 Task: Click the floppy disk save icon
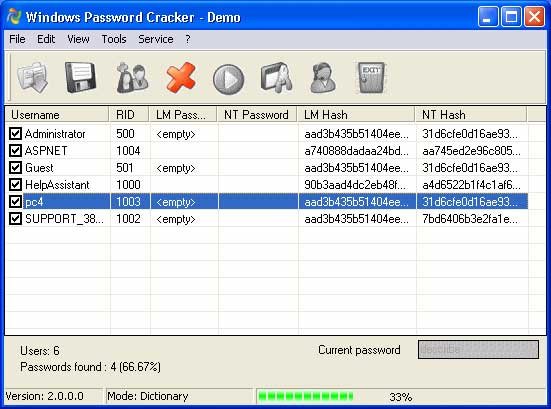pos(80,77)
